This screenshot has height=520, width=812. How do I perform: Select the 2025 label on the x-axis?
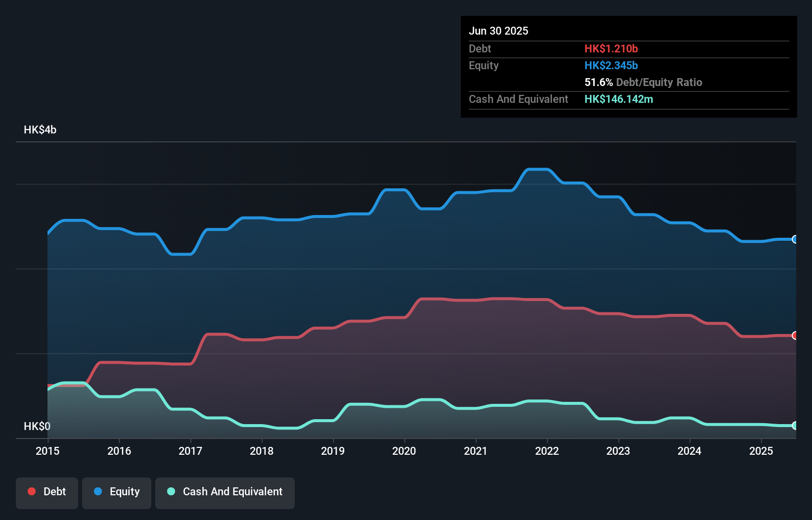[761, 451]
